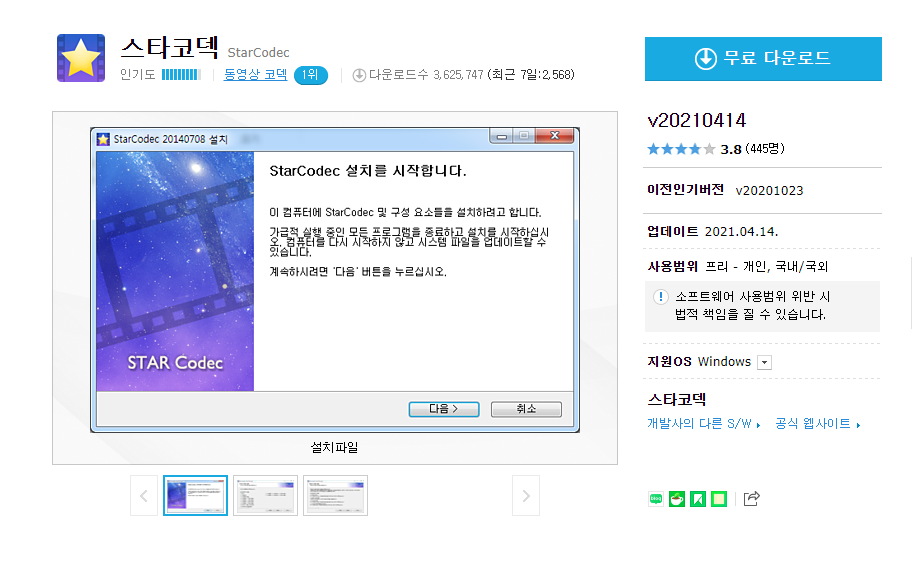The image size is (912, 567).
Task: Click the download count arrow icon
Action: tap(359, 75)
